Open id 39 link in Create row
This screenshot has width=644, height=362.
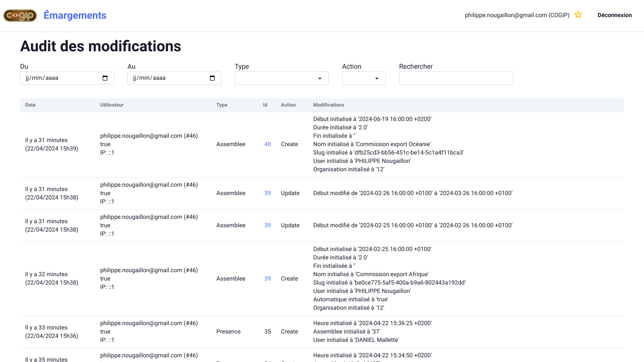(267, 279)
